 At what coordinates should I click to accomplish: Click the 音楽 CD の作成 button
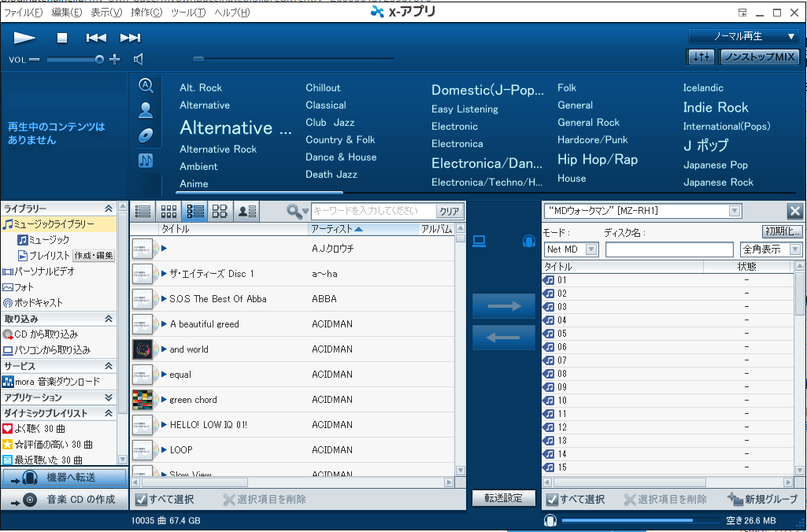tap(65, 499)
